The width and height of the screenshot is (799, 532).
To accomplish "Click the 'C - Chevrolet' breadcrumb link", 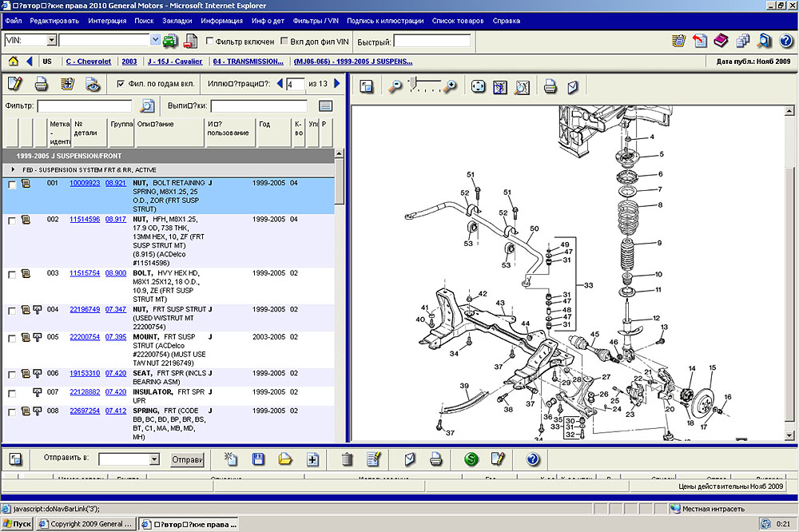I will coord(89,62).
